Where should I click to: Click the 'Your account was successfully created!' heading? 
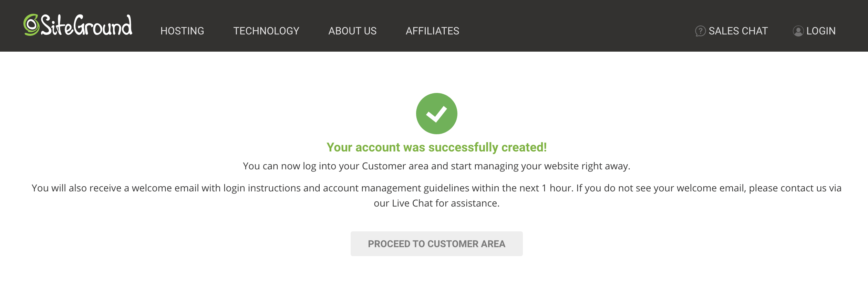(x=436, y=147)
